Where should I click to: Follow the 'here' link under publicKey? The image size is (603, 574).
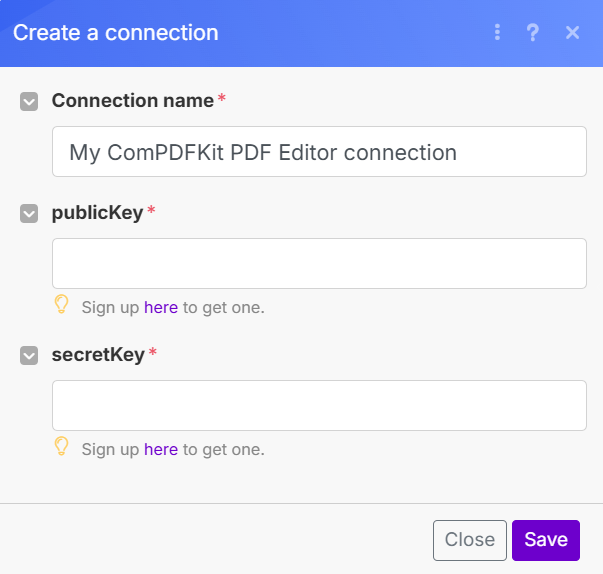pyautogui.click(x=161, y=308)
